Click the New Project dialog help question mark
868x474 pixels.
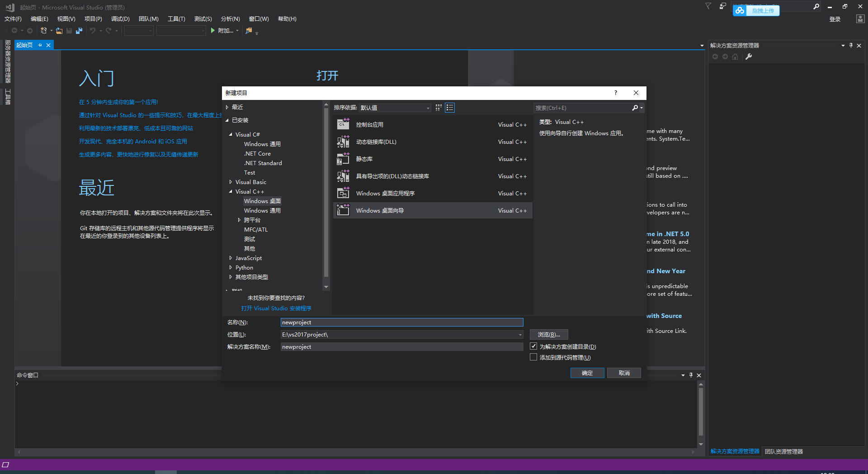pyautogui.click(x=615, y=93)
